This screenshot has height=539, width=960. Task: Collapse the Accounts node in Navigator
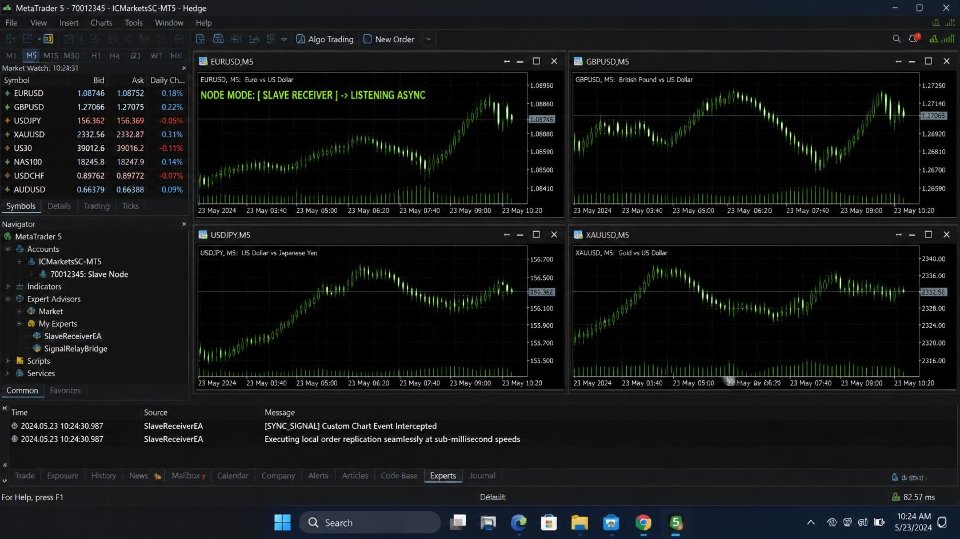coord(8,249)
